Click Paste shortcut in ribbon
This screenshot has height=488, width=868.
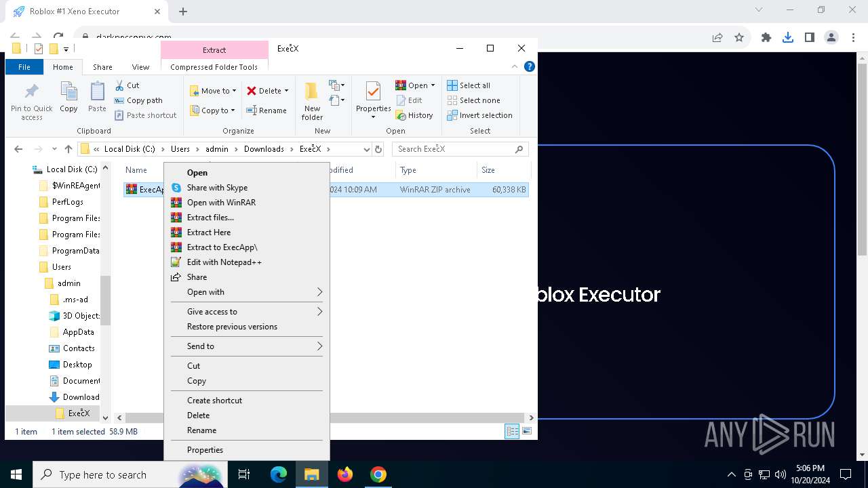(x=145, y=115)
